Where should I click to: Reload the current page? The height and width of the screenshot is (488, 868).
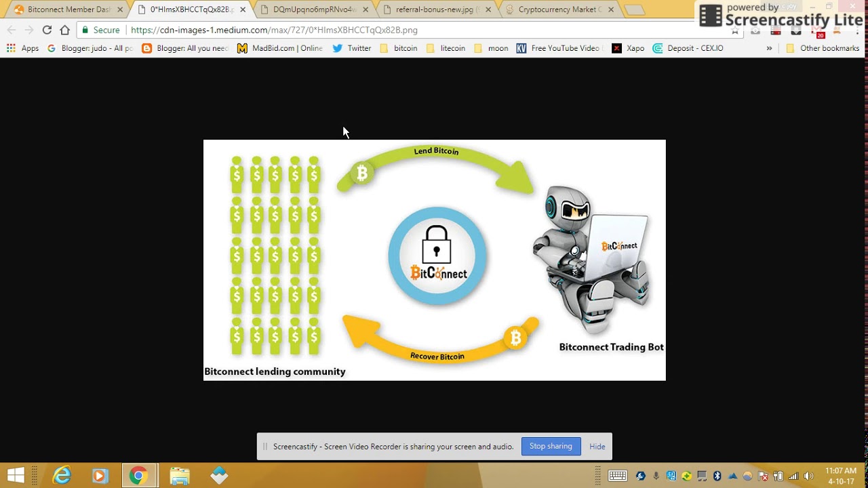[x=47, y=30]
